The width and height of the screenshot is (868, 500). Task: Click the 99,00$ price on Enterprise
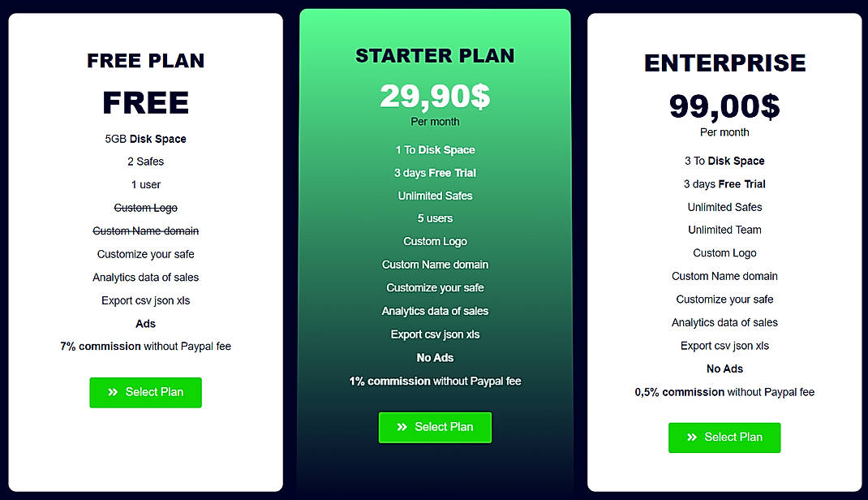click(x=724, y=106)
